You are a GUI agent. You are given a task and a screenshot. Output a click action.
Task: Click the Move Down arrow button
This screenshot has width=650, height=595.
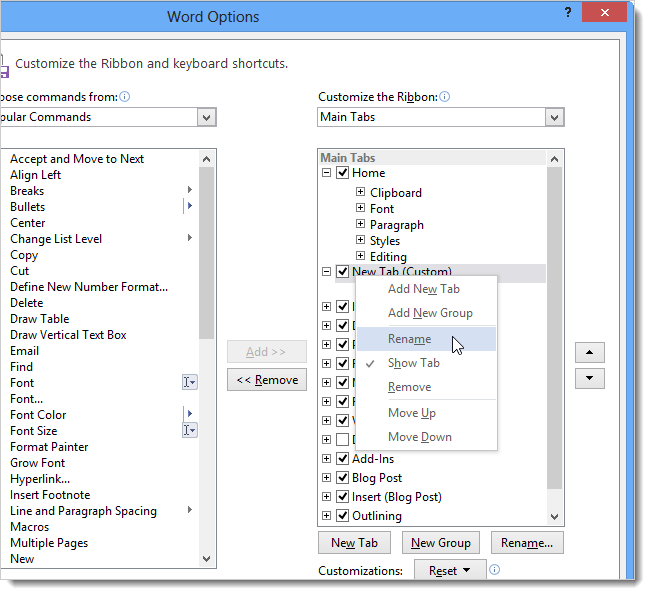point(589,378)
